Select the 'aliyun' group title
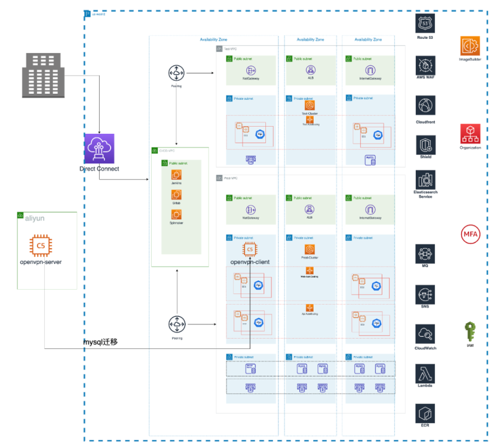The height and width of the screenshot is (448, 496). click(x=35, y=218)
